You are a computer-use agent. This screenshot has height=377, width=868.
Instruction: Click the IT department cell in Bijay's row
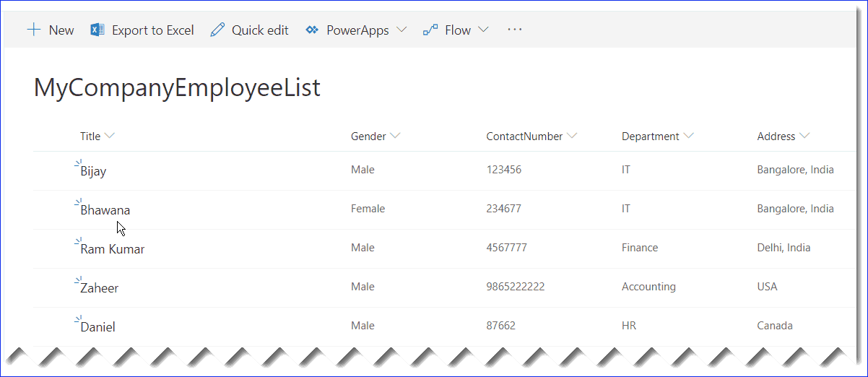pyautogui.click(x=626, y=170)
